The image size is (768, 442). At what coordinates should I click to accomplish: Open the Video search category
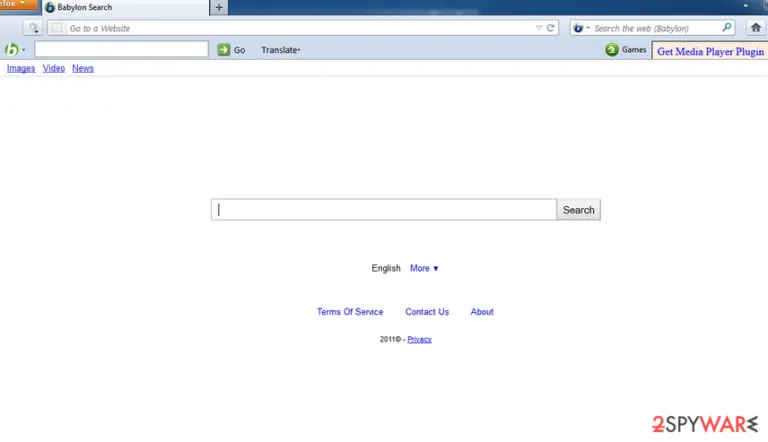pyautogui.click(x=53, y=68)
